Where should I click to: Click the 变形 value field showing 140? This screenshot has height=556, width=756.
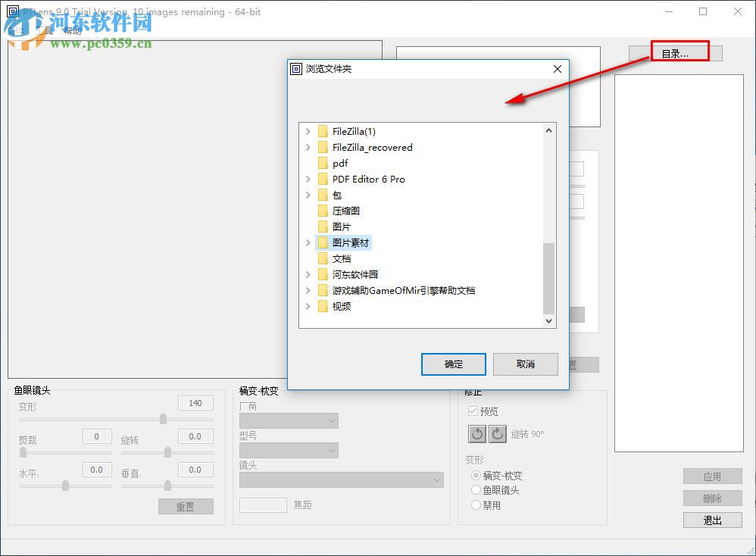[x=195, y=403]
